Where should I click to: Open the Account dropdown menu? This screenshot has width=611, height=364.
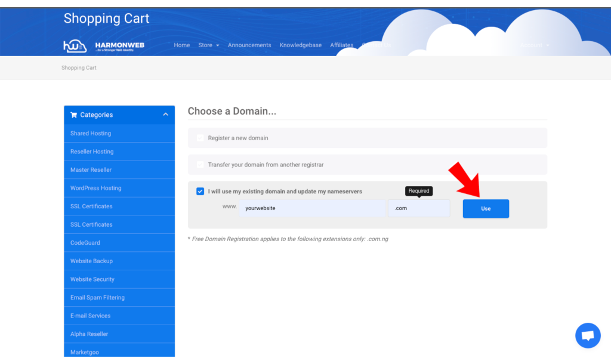pyautogui.click(x=534, y=45)
